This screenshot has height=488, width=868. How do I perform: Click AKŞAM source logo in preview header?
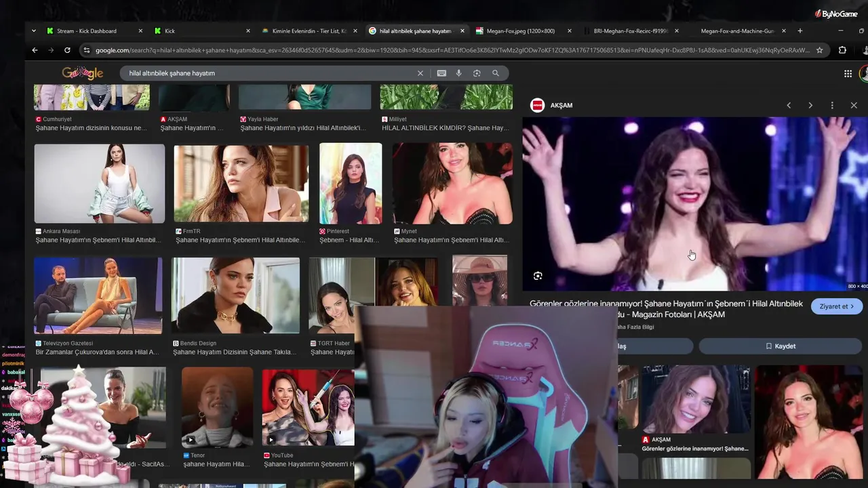pos(537,105)
